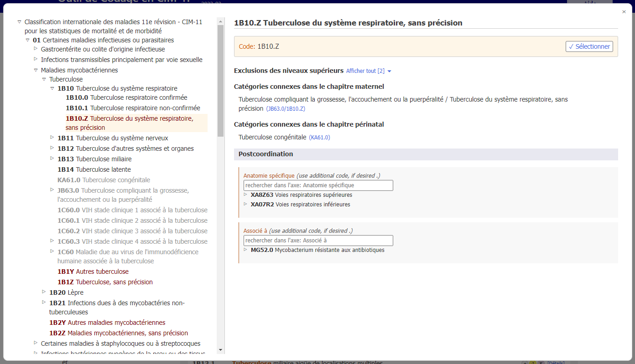Click the Postcoordination section header
This screenshot has height=364, width=635.
(426, 154)
